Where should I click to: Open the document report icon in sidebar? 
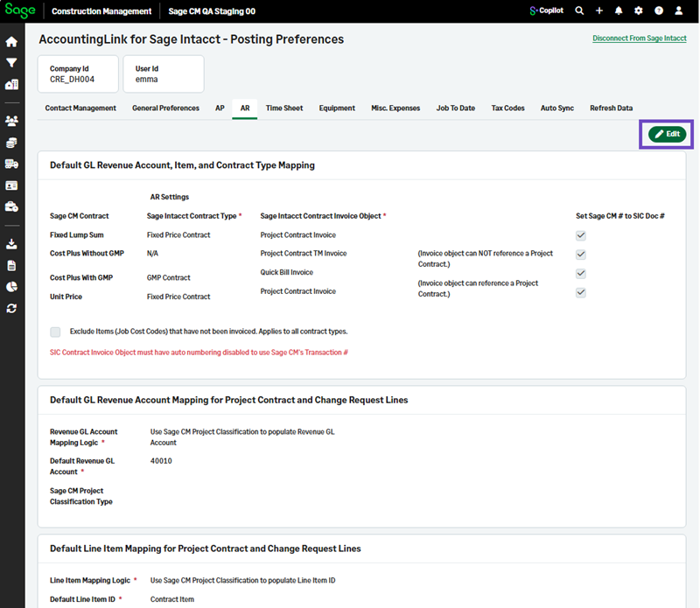pos(11,266)
